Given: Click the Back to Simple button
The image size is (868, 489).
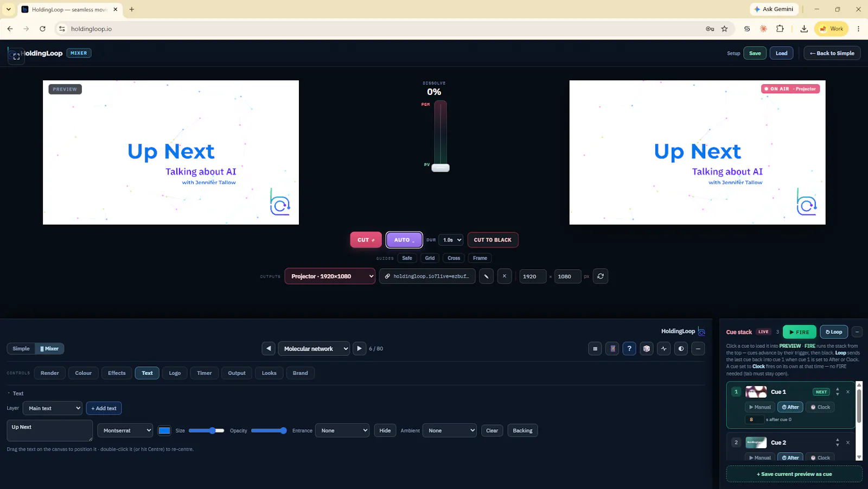Looking at the screenshot, I should pos(832,53).
